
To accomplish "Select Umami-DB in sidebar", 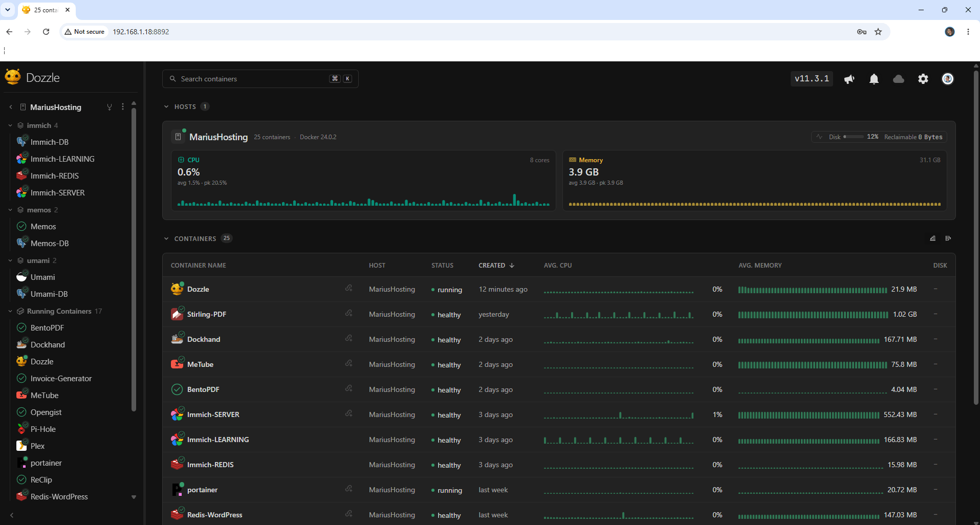I will pos(49,294).
